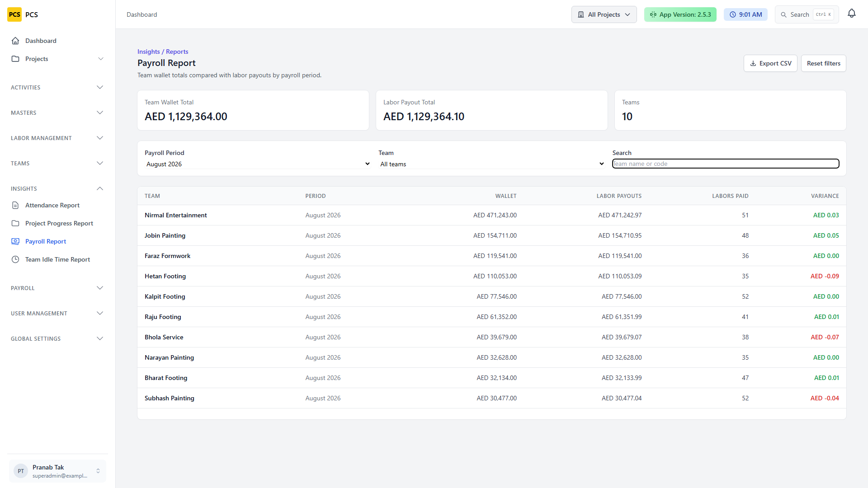Viewport: 868px width, 488px height.
Task: Open the user account switcher arrows
Action: [98, 471]
